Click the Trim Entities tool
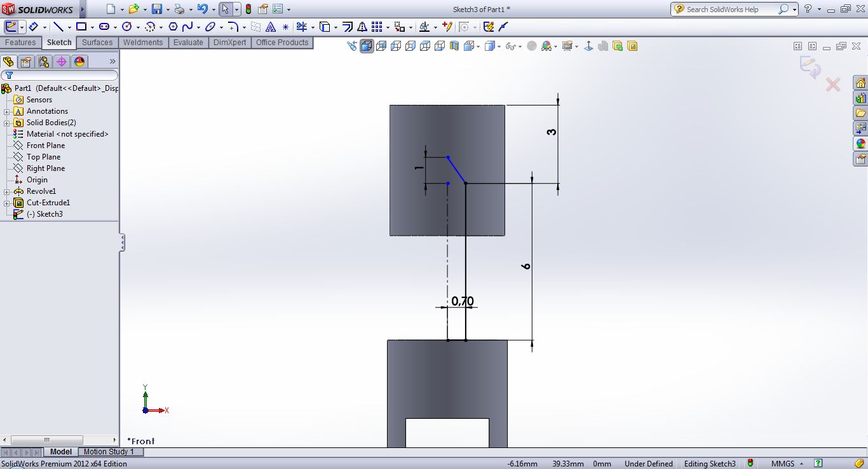 pos(301,27)
